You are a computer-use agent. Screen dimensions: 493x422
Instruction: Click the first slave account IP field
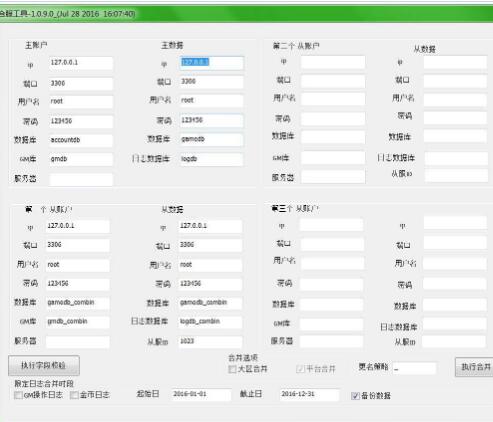[78, 226]
